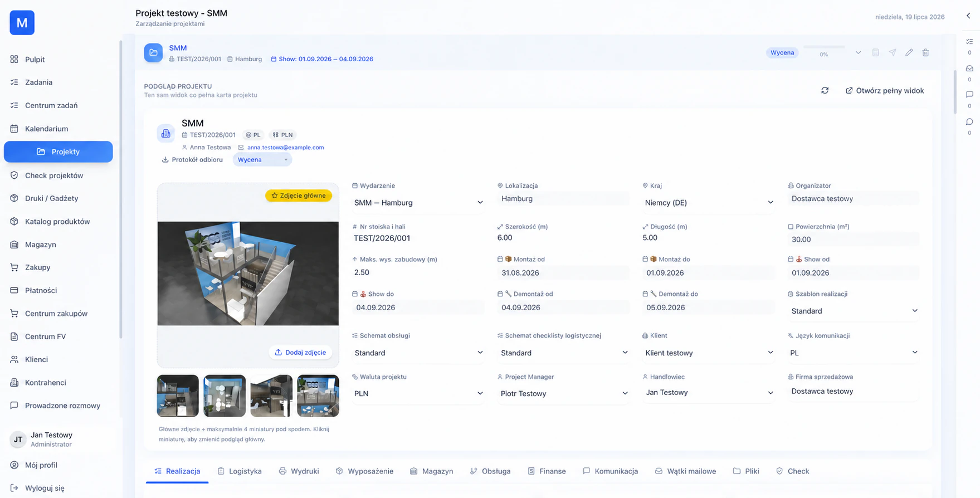Click Protokół odbioru download button

tap(192, 159)
